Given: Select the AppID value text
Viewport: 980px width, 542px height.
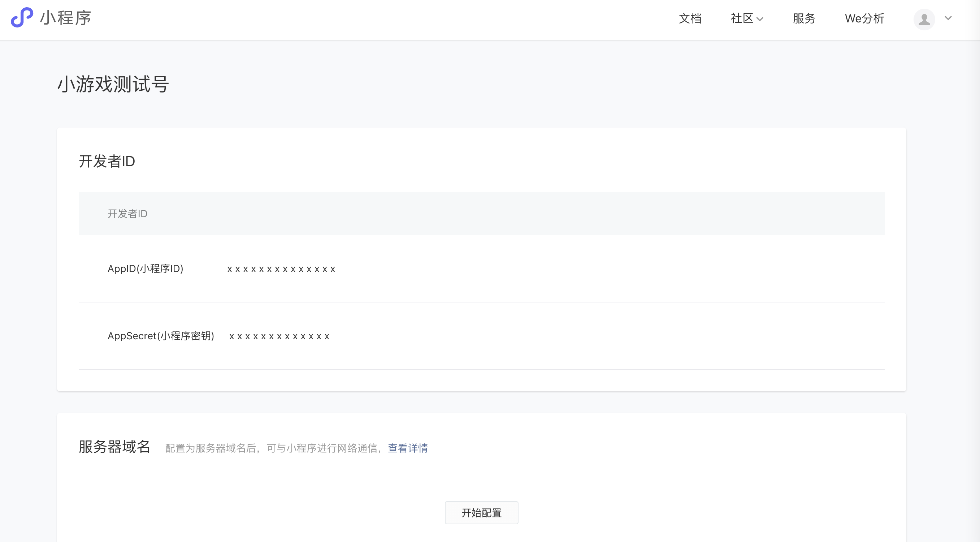Looking at the screenshot, I should click(x=281, y=270).
